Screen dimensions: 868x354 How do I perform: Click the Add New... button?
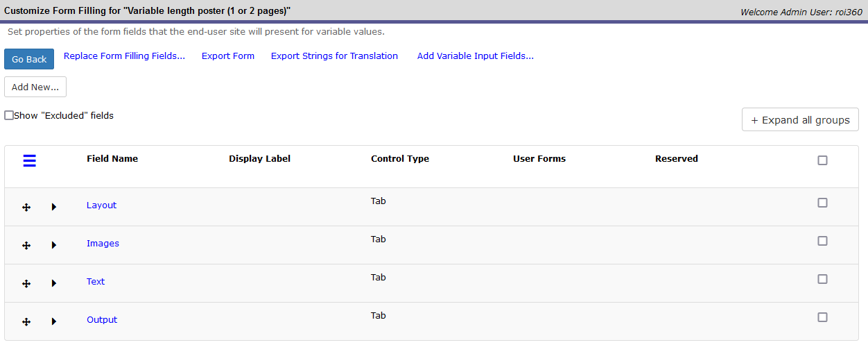click(35, 87)
